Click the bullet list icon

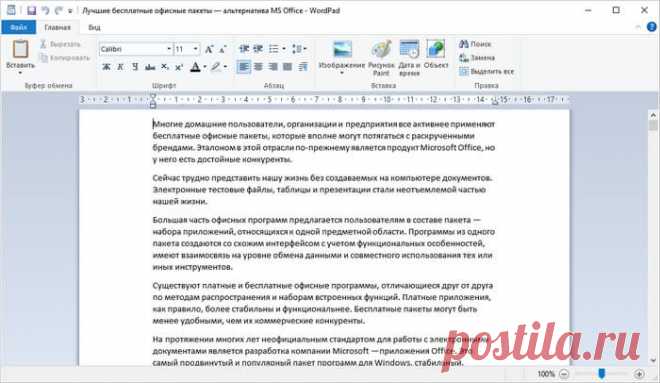pos(274,49)
